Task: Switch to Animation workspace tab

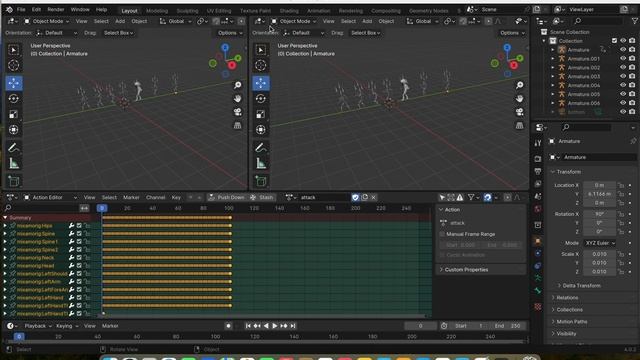Action: click(x=318, y=11)
